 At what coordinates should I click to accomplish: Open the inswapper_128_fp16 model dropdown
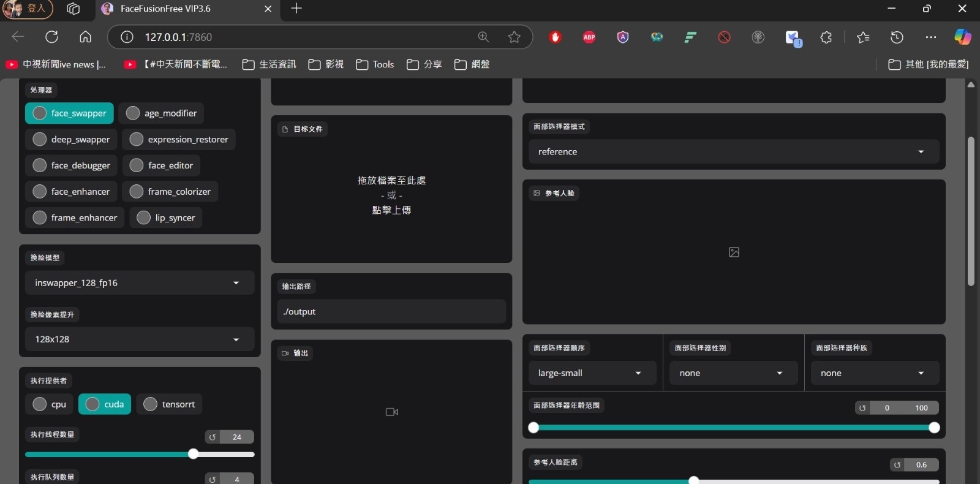click(x=140, y=283)
